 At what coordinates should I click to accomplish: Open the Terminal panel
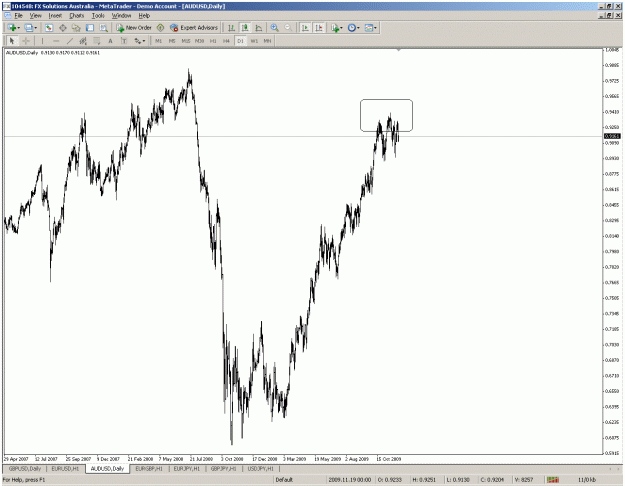(90, 28)
